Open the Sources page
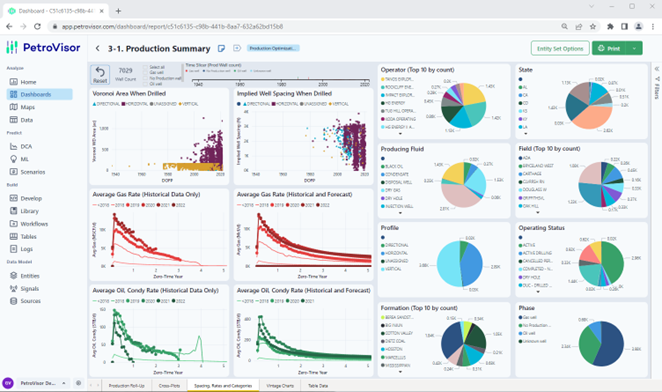The width and height of the screenshot is (662, 392). pos(30,301)
